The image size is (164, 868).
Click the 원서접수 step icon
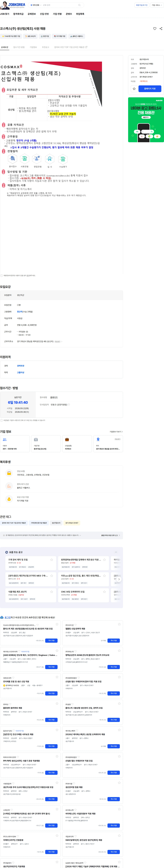click(x=12, y=159)
